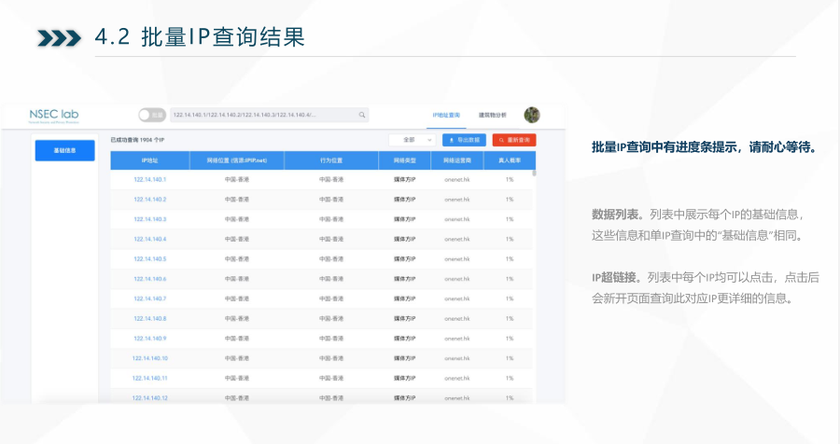Viewport: 840px width, 444px height.
Task: Click the 真人概率 column header
Action: pos(509,160)
